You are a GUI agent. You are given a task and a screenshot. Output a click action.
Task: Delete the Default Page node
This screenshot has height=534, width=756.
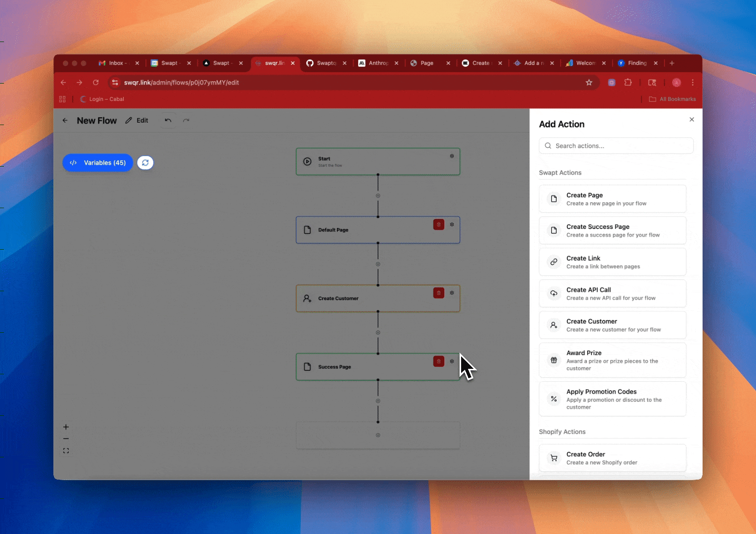(438, 224)
